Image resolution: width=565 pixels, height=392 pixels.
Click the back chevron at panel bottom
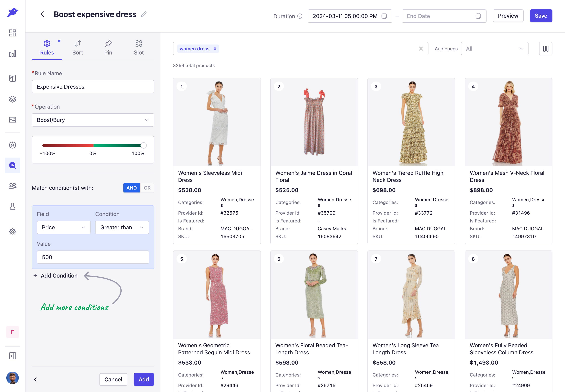pyautogui.click(x=36, y=379)
